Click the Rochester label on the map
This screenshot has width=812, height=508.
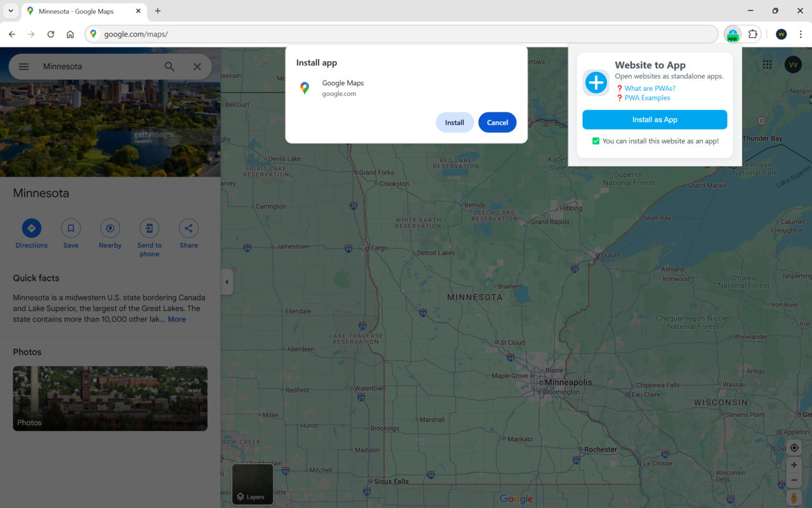click(600, 450)
